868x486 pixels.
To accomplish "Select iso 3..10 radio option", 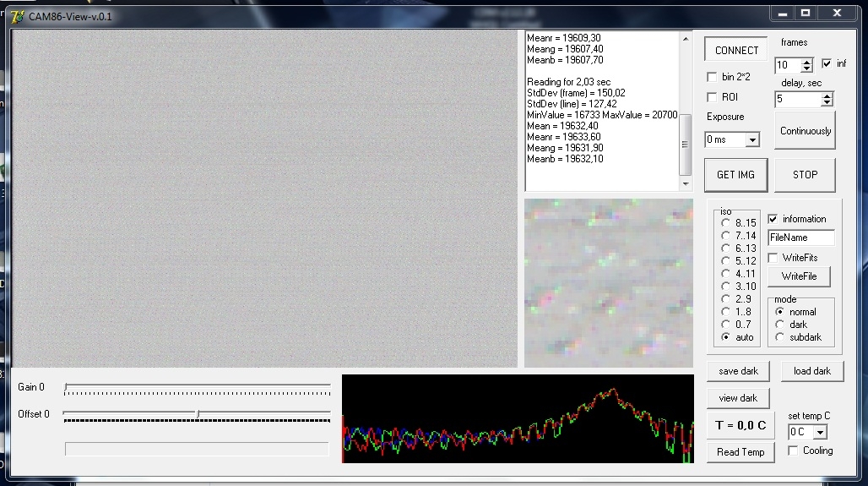I will pyautogui.click(x=726, y=287).
